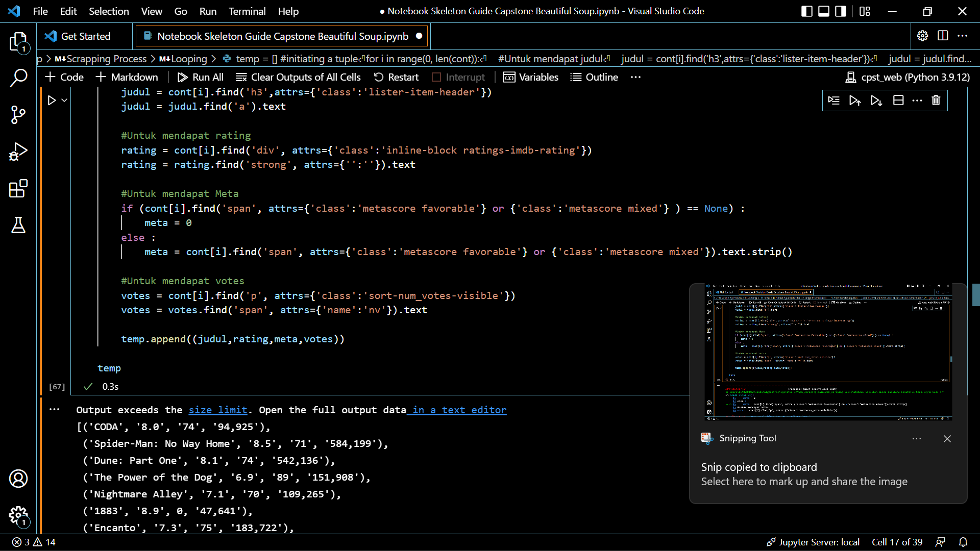Run the cell and cells below
This screenshot has width=980, height=551.
877,101
